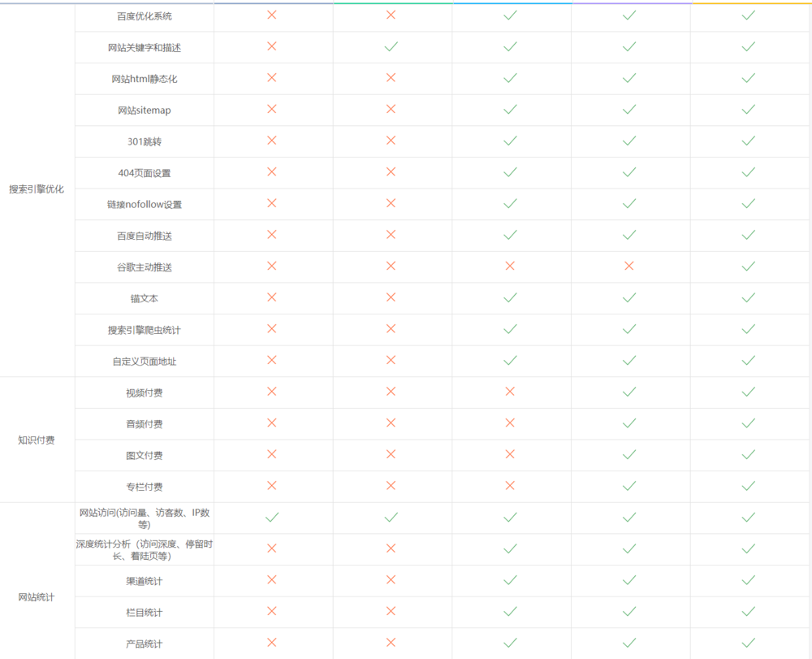Viewport: 812px width, 659px height.
Task: Click the 视频付费 feature name
Action: 145,392
